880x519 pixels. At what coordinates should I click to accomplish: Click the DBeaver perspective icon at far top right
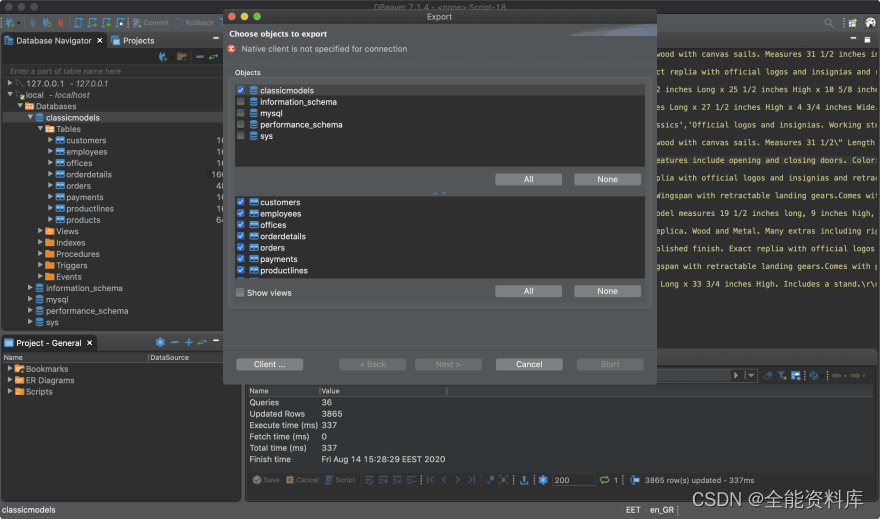(870, 23)
